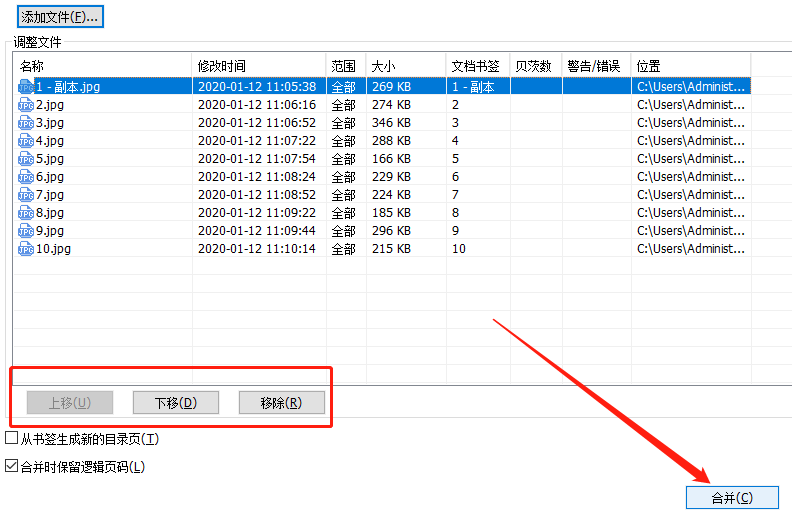Select the file name 6.jpg
Screen dimensions: 792x517
coord(50,177)
